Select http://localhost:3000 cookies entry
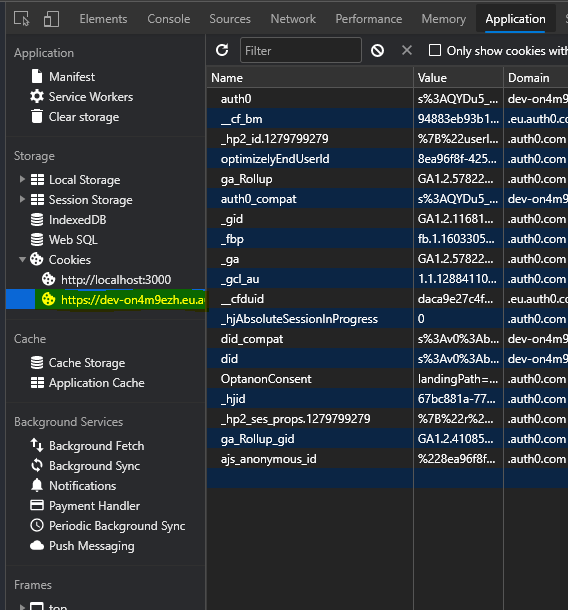 pyautogui.click(x=116, y=280)
